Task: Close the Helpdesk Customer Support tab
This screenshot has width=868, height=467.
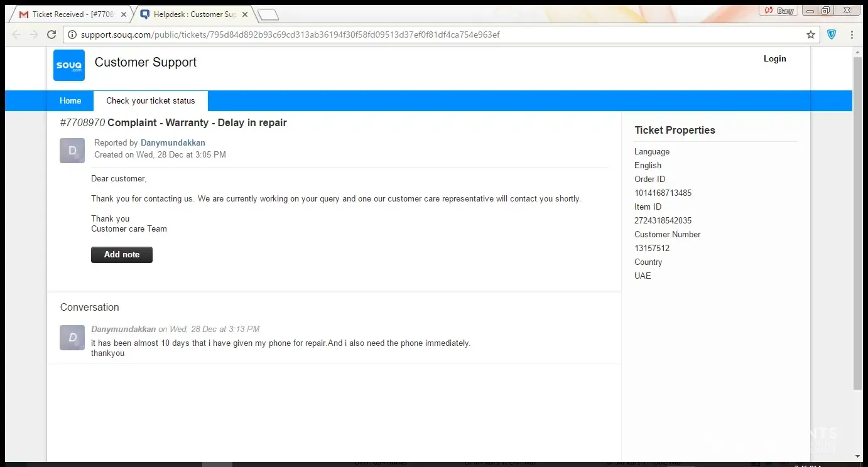Action: pos(244,14)
